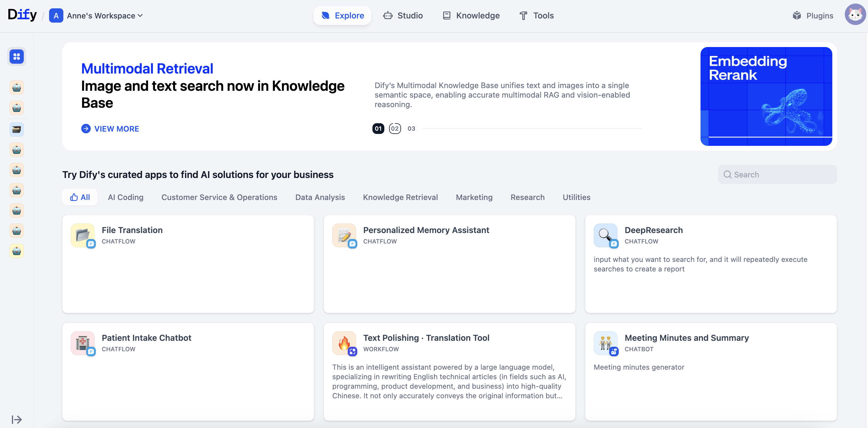Image resolution: width=868 pixels, height=428 pixels.
Task: Filter apps by the AI Coding category
Action: coord(125,197)
